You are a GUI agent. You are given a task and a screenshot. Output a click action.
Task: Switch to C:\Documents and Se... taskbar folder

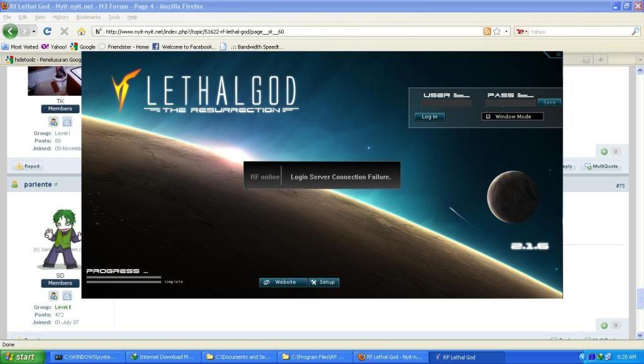point(238,357)
